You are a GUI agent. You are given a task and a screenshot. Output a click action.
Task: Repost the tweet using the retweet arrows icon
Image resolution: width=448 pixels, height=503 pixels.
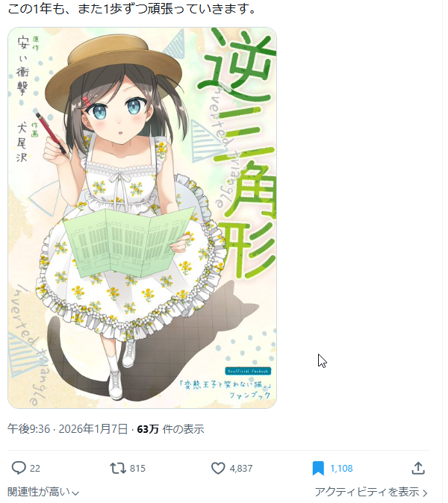pos(118,468)
